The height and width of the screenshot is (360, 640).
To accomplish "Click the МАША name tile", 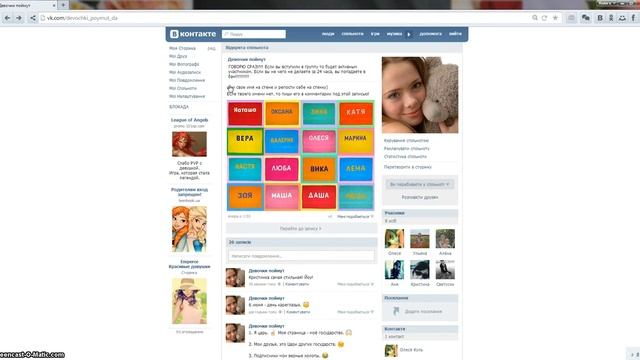I will (282, 197).
